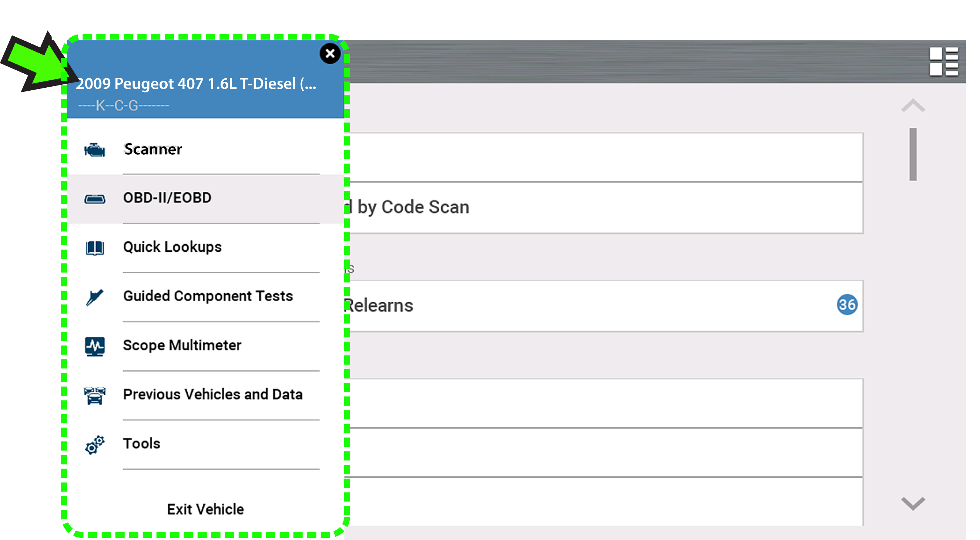Image resolution: width=980 pixels, height=540 pixels.
Task: Click the Scanner engine icon
Action: [94, 150]
